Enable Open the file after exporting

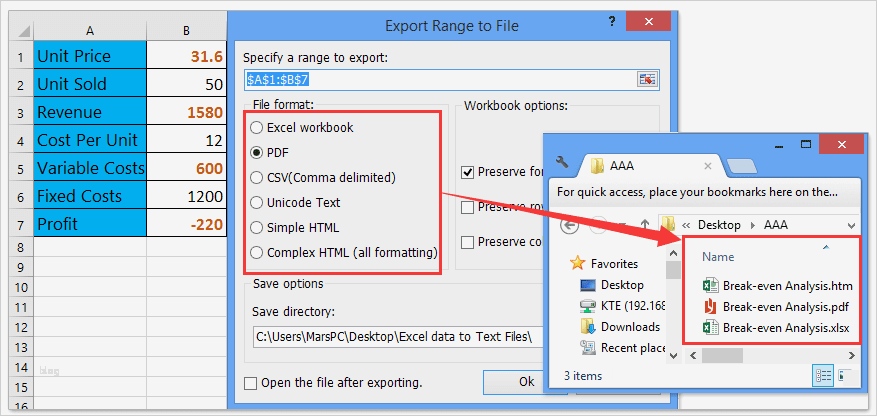[251, 382]
